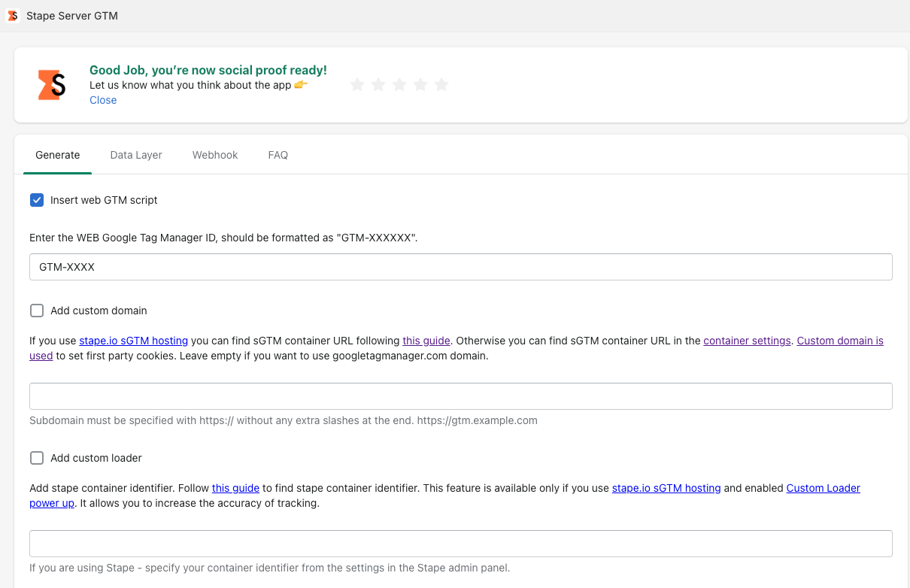Enable Add custom domain checkbox

coord(37,311)
